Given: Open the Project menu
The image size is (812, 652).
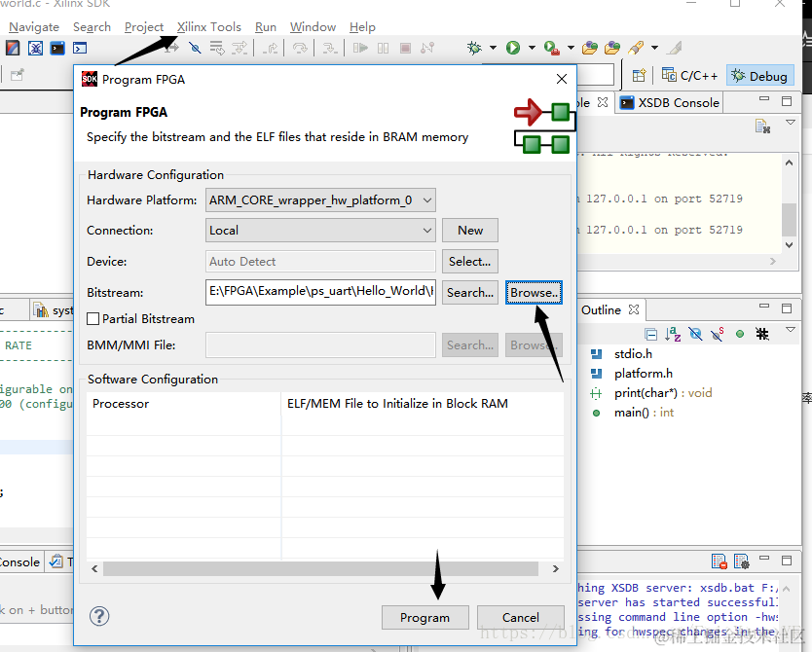Looking at the screenshot, I should pyautogui.click(x=144, y=27).
